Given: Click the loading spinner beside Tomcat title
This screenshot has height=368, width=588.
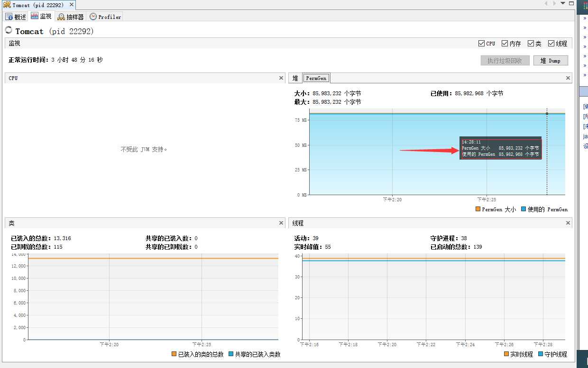Looking at the screenshot, I should click(9, 30).
